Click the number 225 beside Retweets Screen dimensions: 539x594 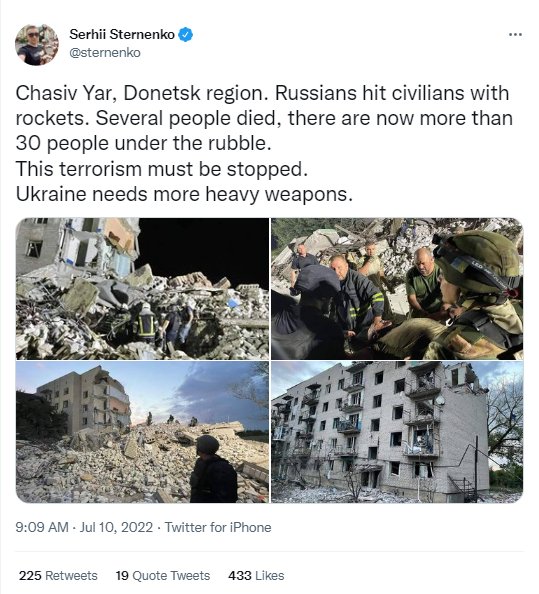[30, 575]
